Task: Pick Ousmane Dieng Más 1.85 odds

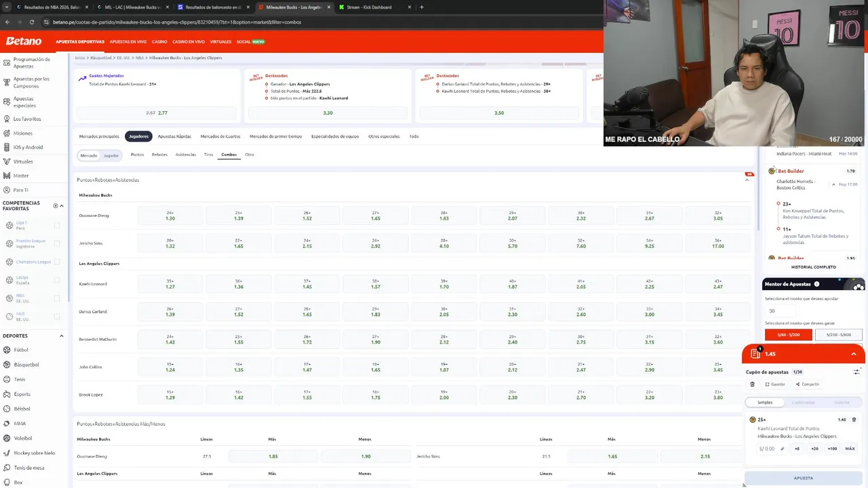Action: tap(273, 456)
